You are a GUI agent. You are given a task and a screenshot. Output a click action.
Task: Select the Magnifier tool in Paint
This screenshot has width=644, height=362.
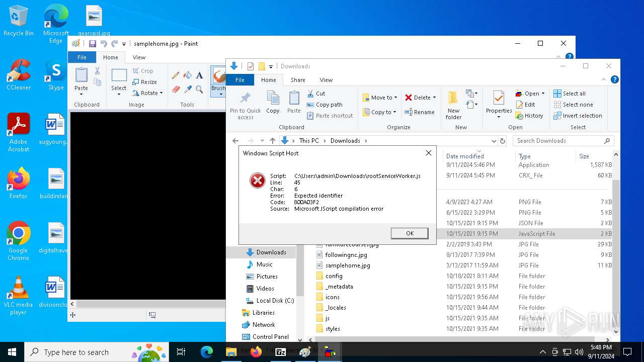point(199,89)
